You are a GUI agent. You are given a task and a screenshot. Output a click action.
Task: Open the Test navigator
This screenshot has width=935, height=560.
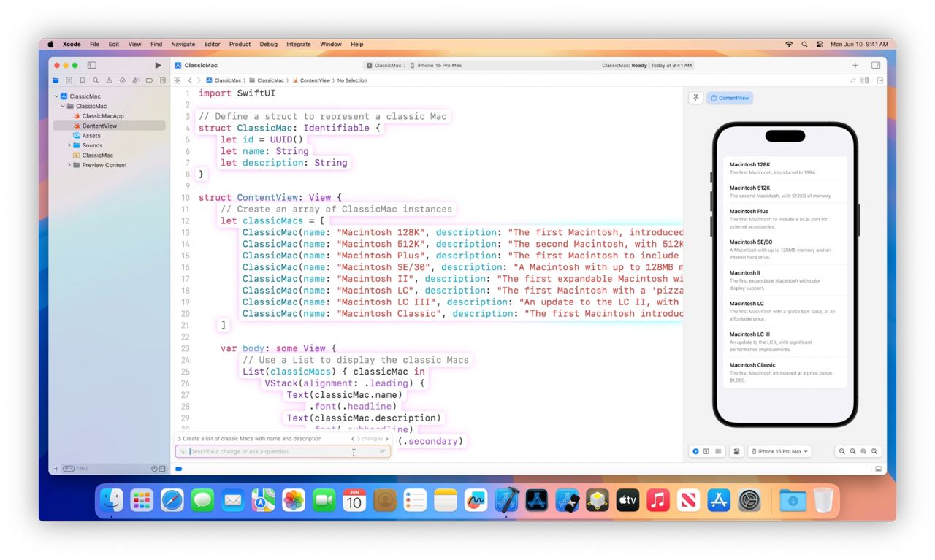pos(122,80)
